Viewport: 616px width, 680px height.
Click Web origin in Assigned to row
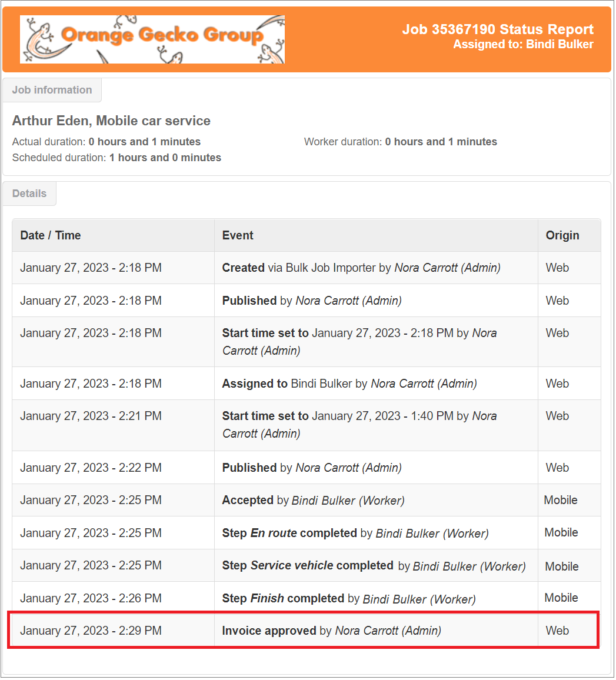pos(557,384)
